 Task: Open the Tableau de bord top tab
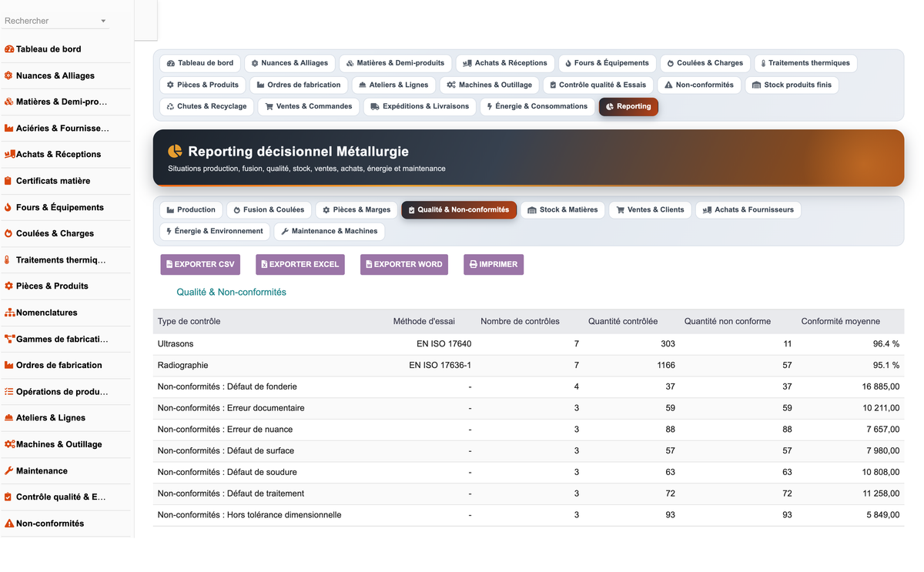click(x=200, y=63)
